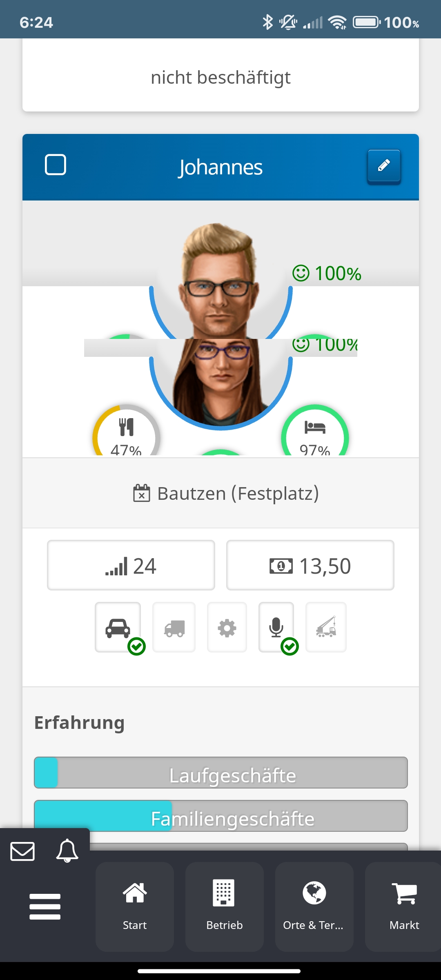Viewport: 441px width, 980px height.
Task: Click the Familiengeschäfte experience bar
Action: 221,816
